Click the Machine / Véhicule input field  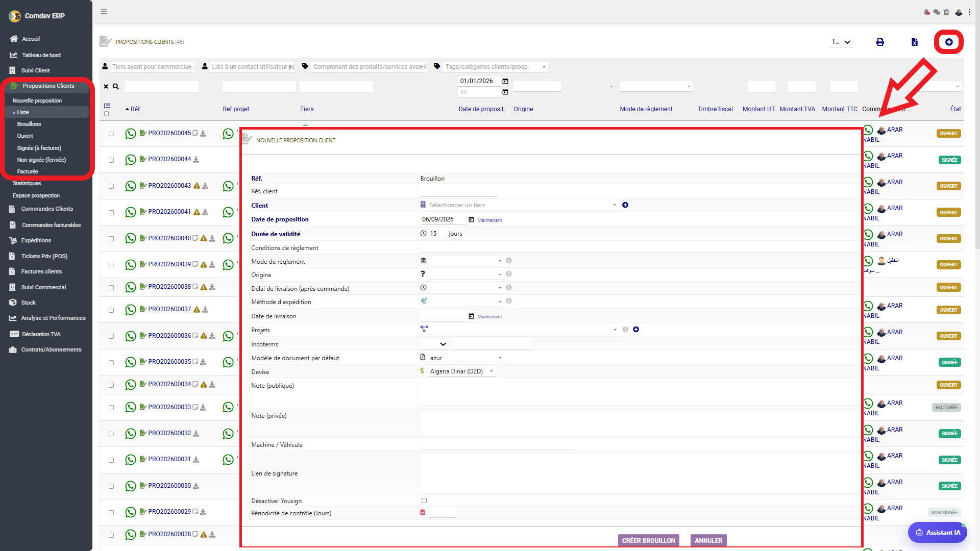pos(497,444)
